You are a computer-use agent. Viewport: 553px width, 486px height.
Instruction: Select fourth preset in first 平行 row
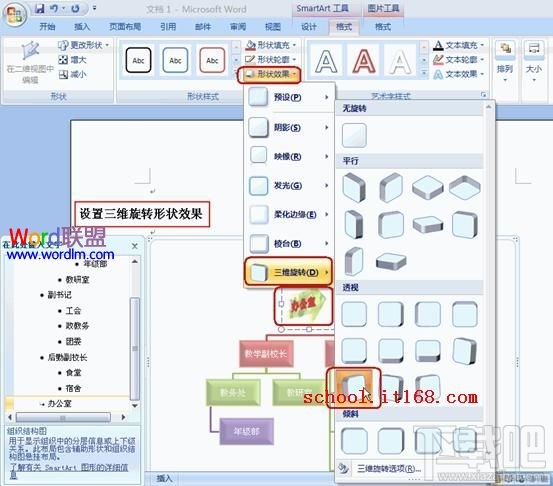point(465,187)
